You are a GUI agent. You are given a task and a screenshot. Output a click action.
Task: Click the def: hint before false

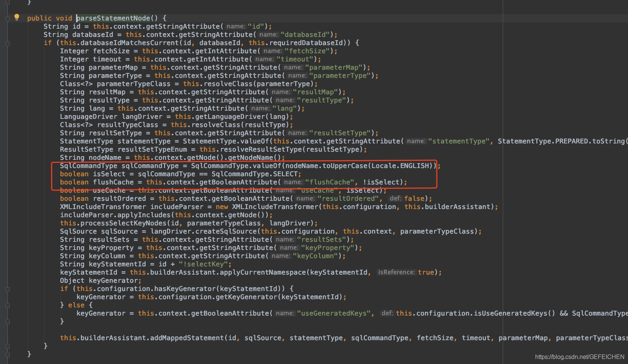[x=395, y=199]
